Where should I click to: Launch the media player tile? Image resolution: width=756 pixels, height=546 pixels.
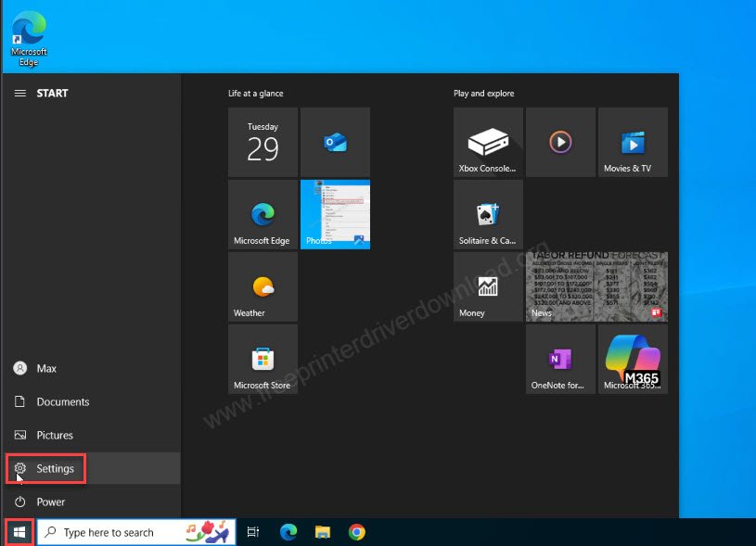point(560,142)
